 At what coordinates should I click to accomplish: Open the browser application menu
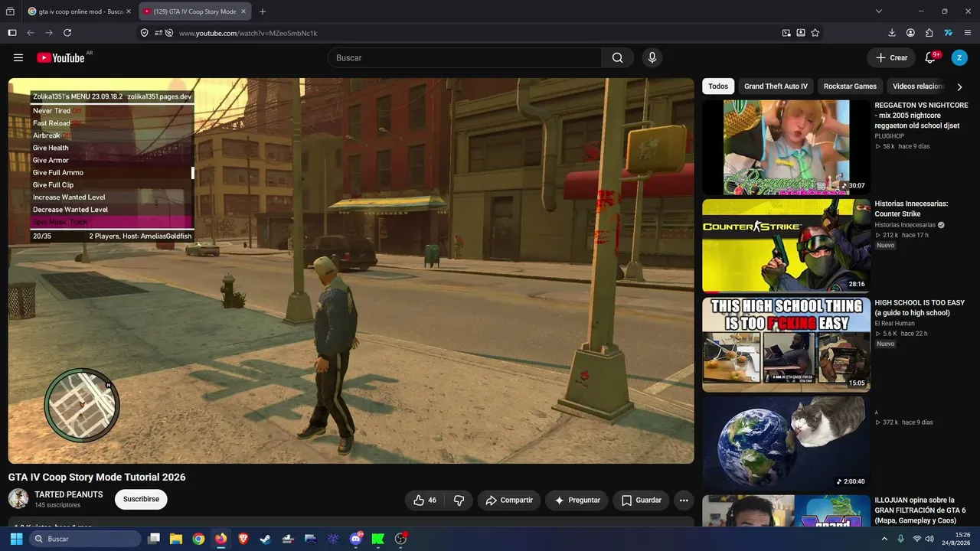[968, 33]
